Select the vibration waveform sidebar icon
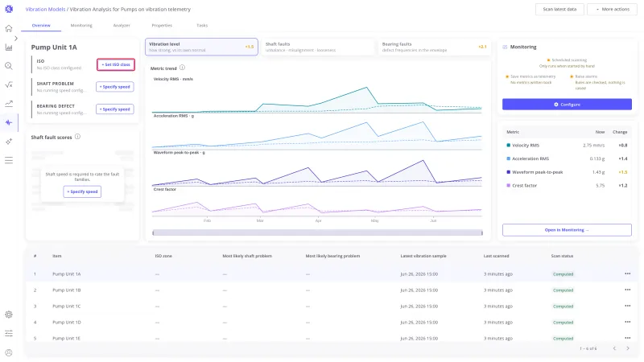The width and height of the screenshot is (644, 362). tap(9, 122)
